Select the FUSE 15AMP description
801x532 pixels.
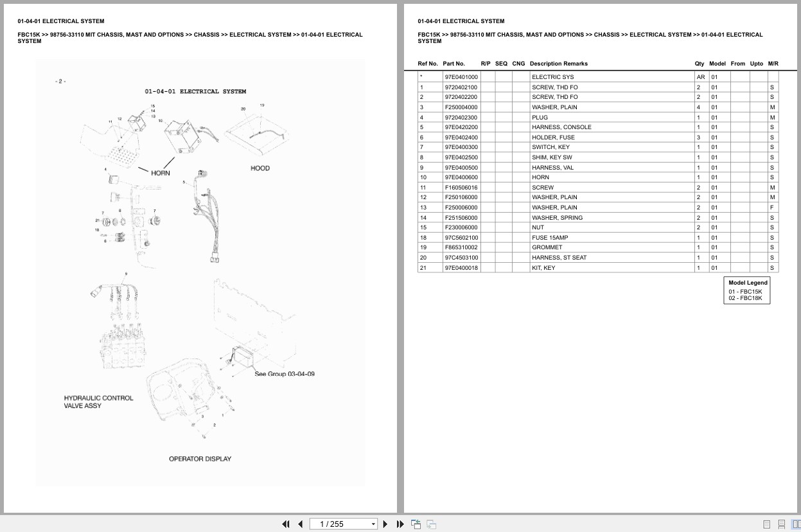pos(550,238)
